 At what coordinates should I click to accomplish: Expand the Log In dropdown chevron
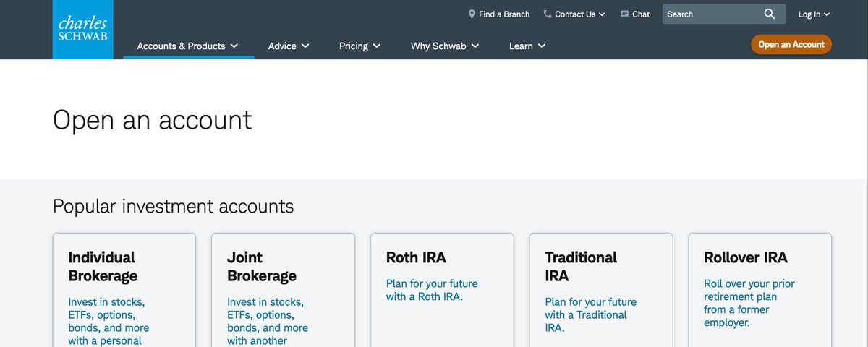click(827, 14)
